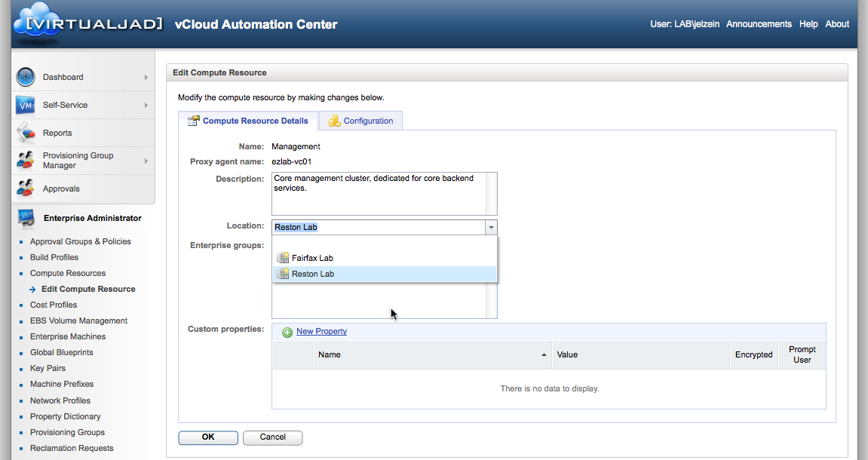Expand the Self-Service submenu arrow
The image size is (868, 460).
pos(146,105)
